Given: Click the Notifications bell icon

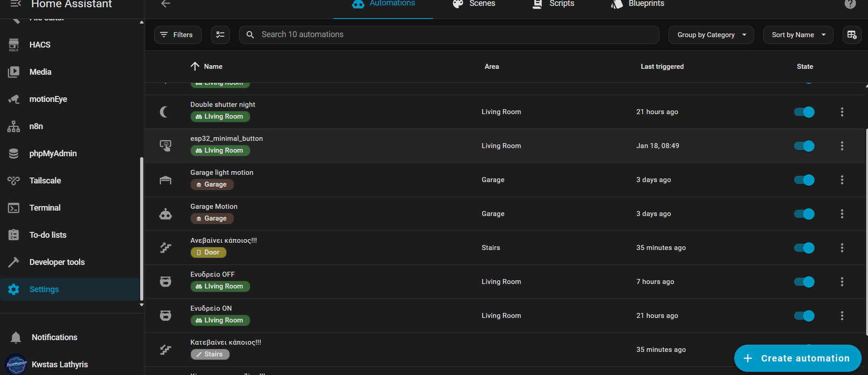Looking at the screenshot, I should pyautogui.click(x=16, y=337).
